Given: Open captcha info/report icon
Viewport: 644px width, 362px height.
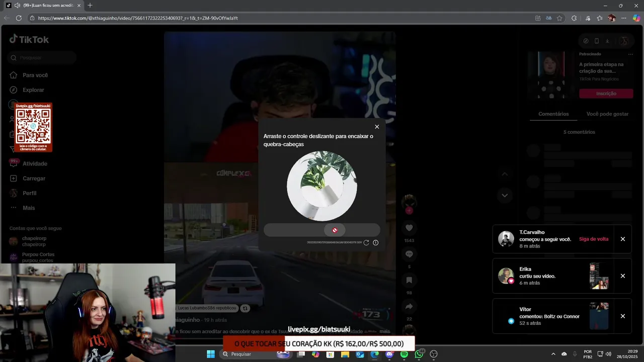Looking at the screenshot, I should coord(375,242).
